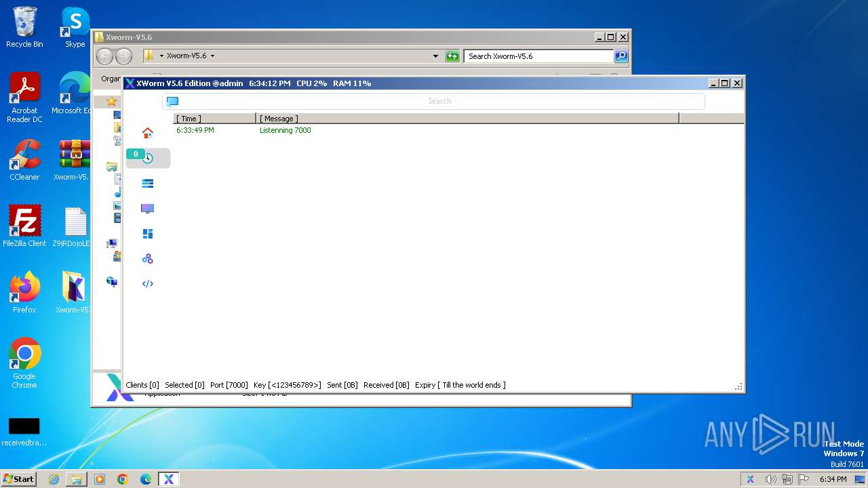Click 'Selected [0]' in status bar
868x488 pixels.
pos(184,385)
